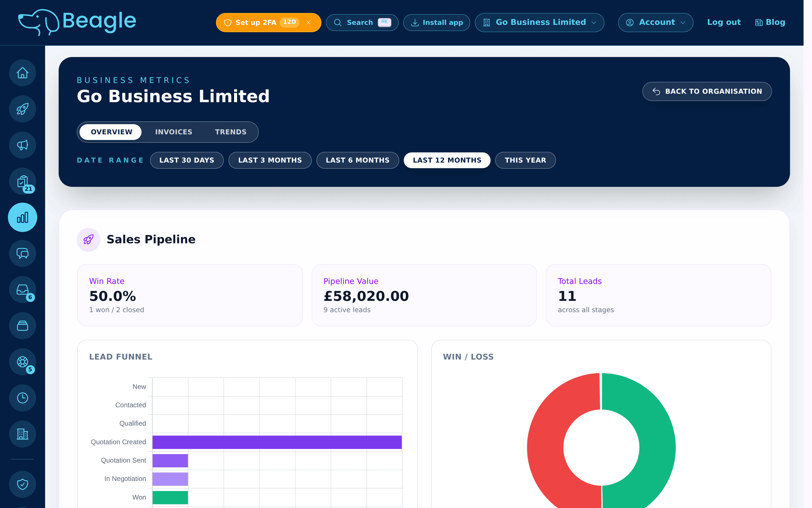Click '1 won / 2 closed' text

pyautogui.click(x=116, y=310)
